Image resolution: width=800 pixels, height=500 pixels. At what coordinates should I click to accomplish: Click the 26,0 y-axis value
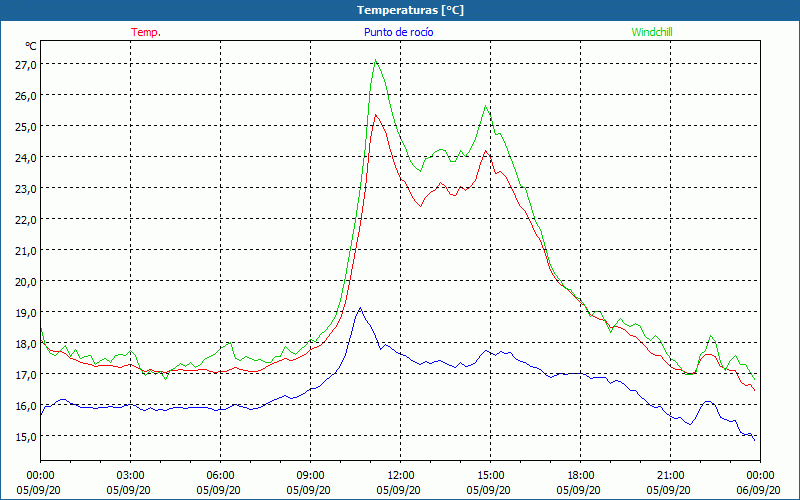25,95
